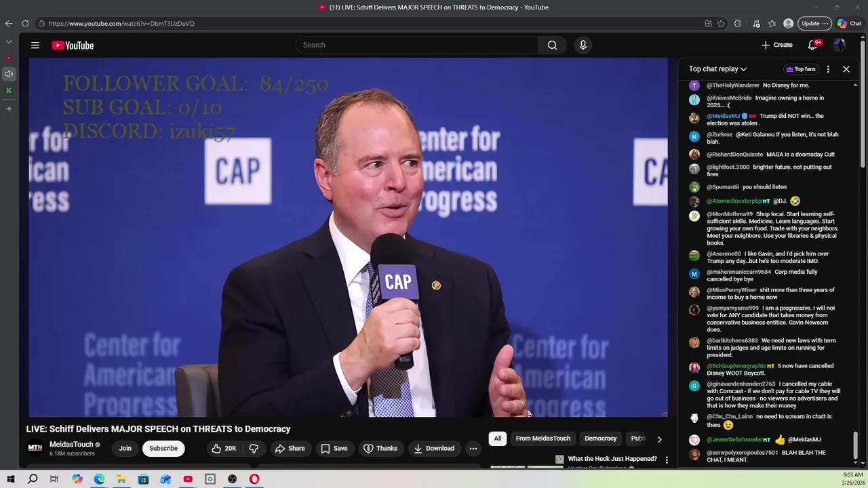Subscribe to the MeidasTouch channel
This screenshot has width=868, height=488.
[163, 448]
